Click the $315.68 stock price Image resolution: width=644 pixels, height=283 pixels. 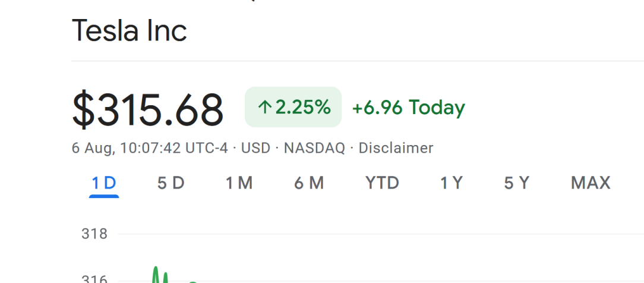148,109
